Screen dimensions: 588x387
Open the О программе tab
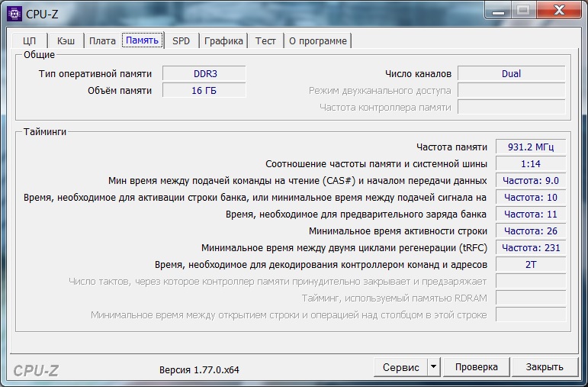coord(317,41)
